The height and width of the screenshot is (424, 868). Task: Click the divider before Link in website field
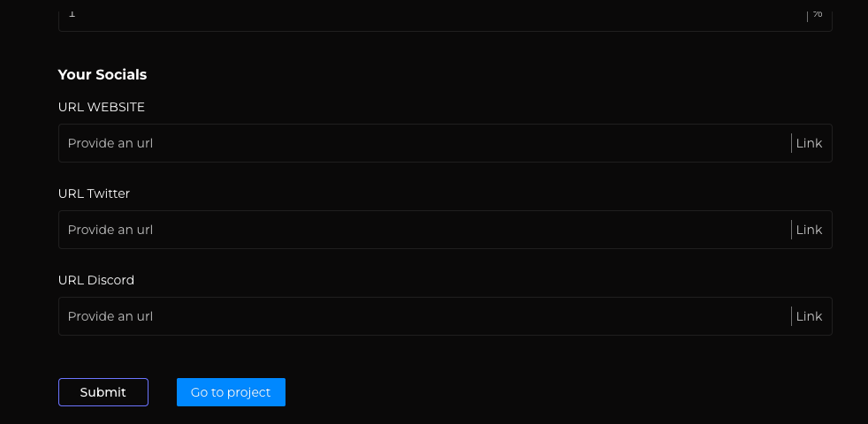[x=791, y=143]
